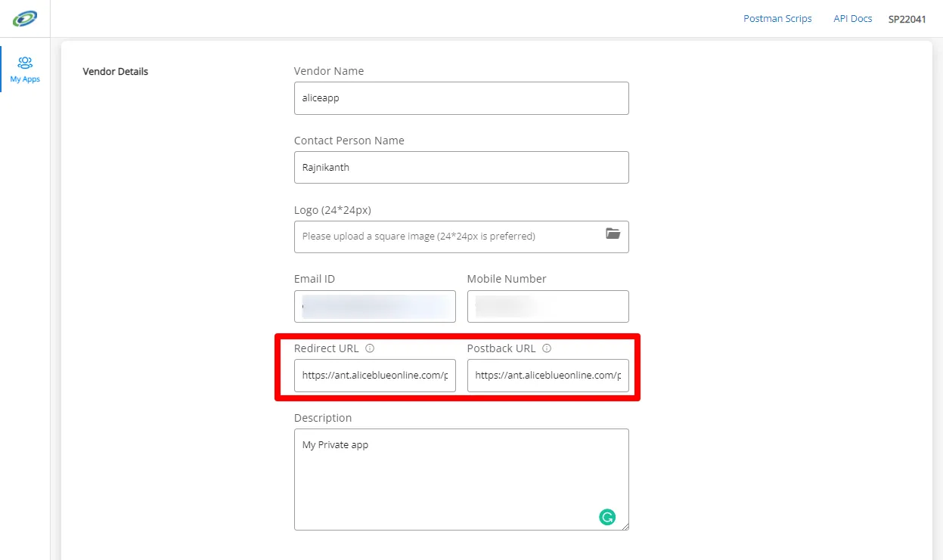
Task: Click the Contact Person Name field with Rajnikanth
Action: pyautogui.click(x=461, y=168)
